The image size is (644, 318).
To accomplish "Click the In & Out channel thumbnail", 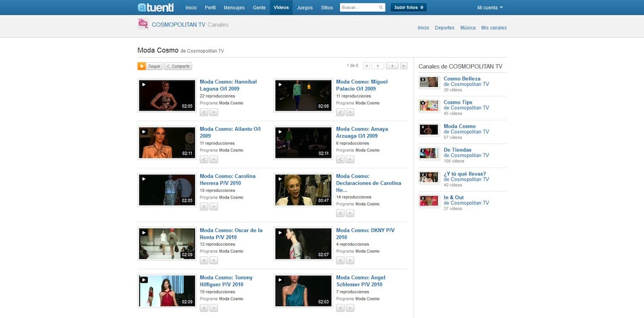I will click(429, 201).
